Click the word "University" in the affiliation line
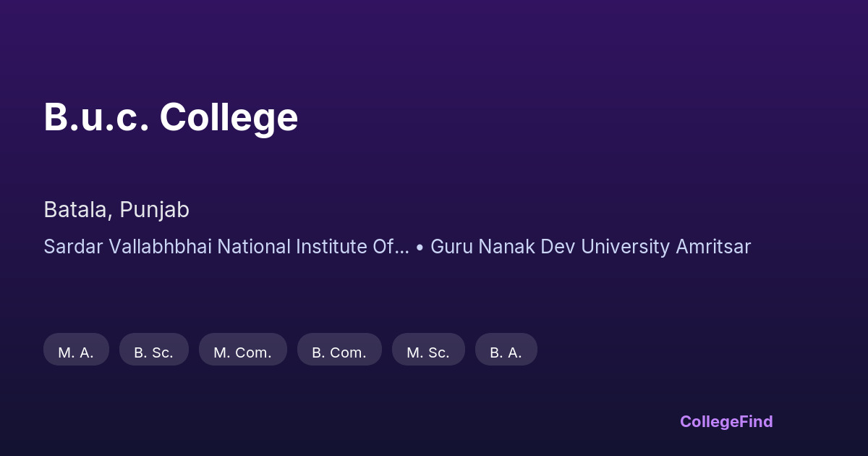 pos(626,247)
